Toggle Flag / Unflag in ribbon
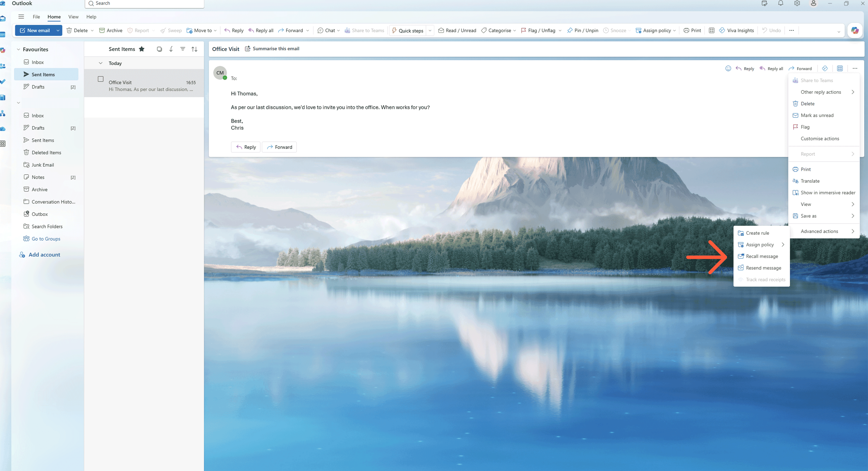The image size is (868, 471). pos(538,30)
